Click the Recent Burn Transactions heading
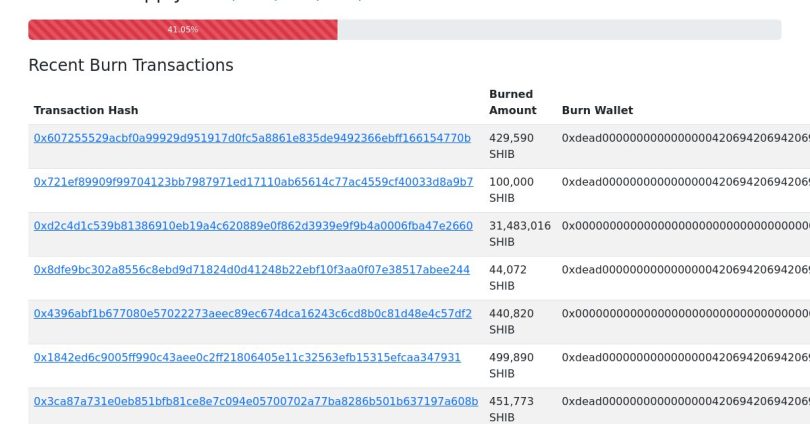 tap(130, 66)
